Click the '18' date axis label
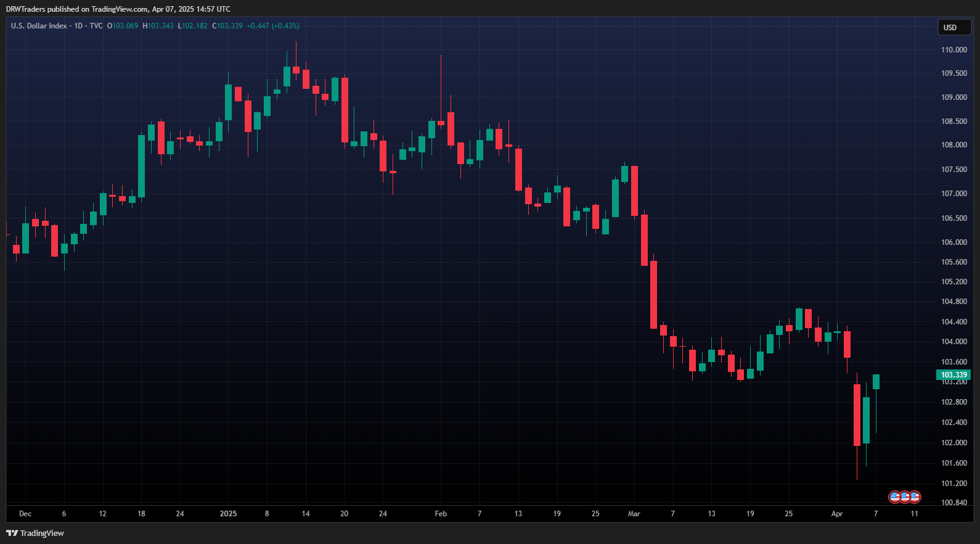 (x=141, y=514)
